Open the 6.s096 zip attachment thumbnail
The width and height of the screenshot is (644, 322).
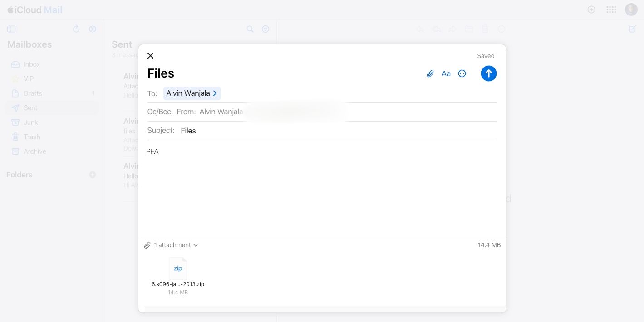point(178,268)
